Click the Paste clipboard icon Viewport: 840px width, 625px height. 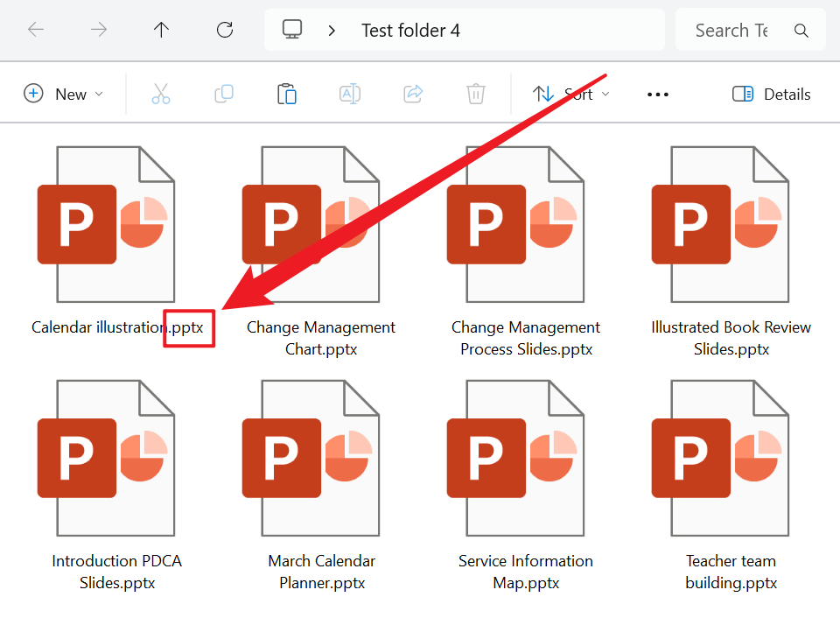click(x=287, y=94)
